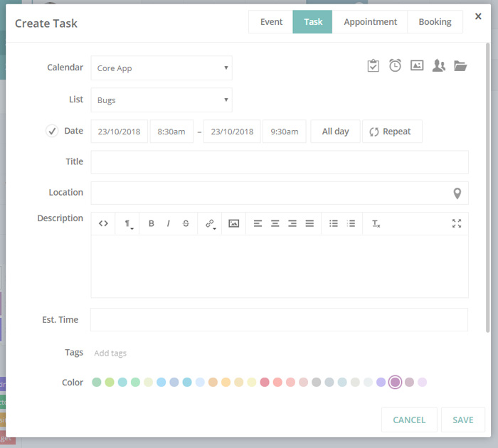The height and width of the screenshot is (448, 498).
Task: Click the CANCEL button
Action: 409,420
